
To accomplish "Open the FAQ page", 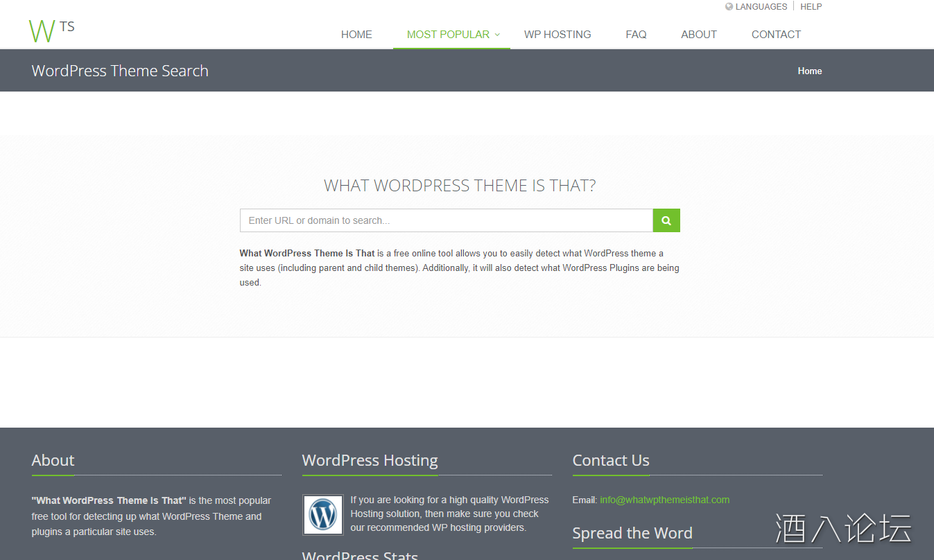I will 636,35.
